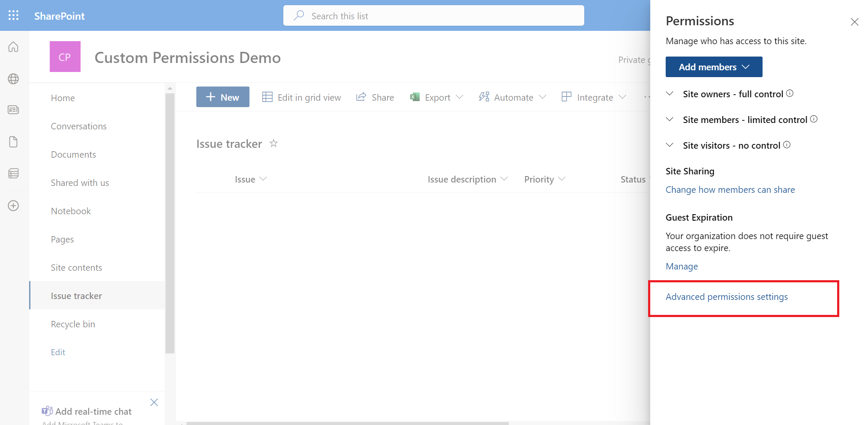This screenshot has height=425, width=868.
Task: Click the news feed icon in the app bar
Action: tap(13, 110)
